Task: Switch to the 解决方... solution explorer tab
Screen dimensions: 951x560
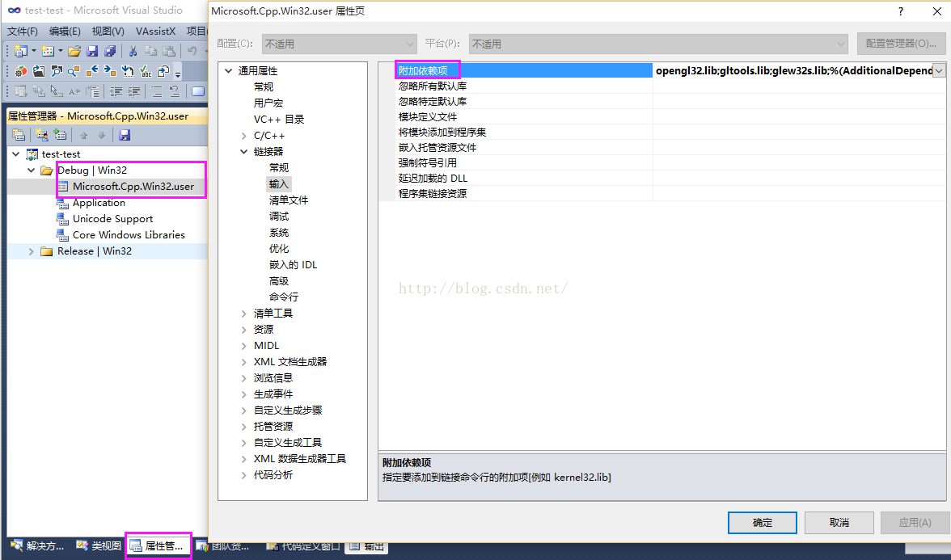Action: click(x=37, y=545)
